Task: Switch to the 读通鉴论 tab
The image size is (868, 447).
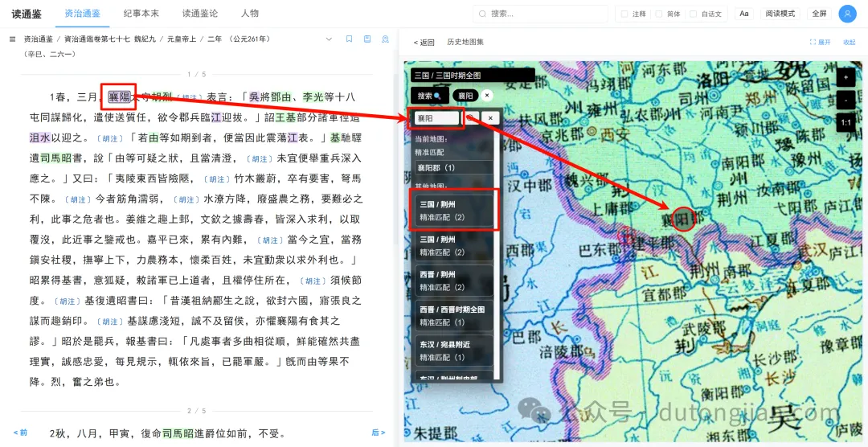Action: pyautogui.click(x=200, y=14)
